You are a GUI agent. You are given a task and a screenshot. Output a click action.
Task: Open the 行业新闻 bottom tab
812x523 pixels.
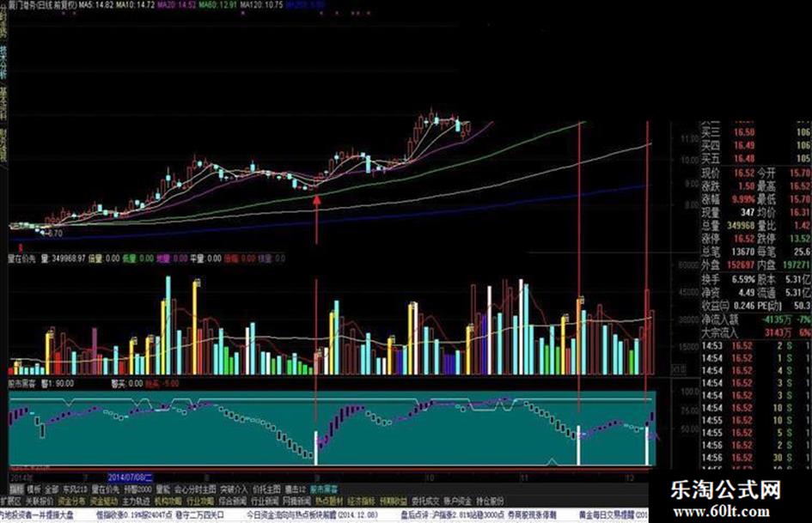tap(265, 502)
